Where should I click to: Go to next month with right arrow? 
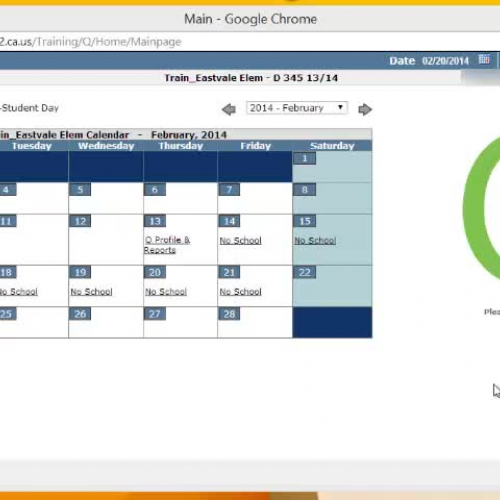point(365,109)
